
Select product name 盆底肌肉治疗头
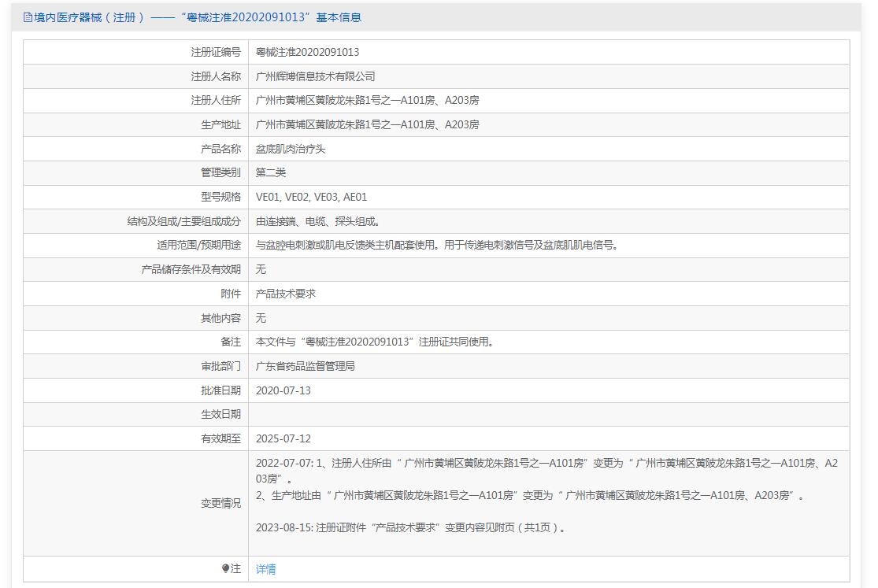click(x=290, y=149)
